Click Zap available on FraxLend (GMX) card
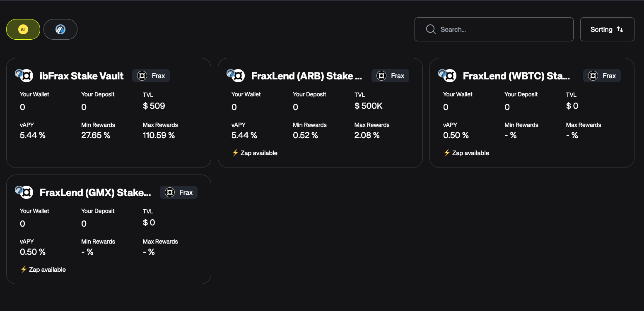 [43, 270]
